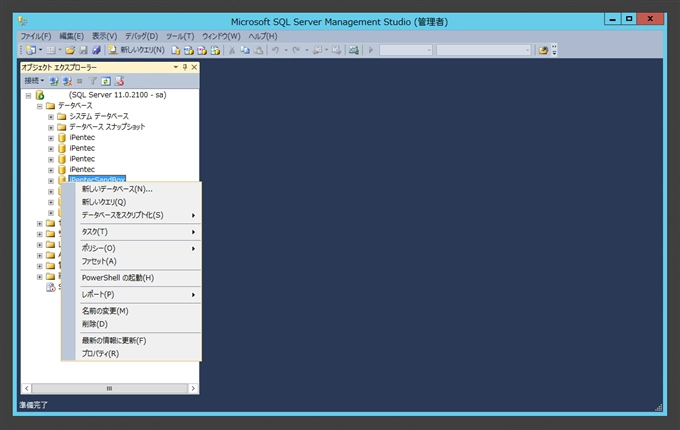Open the wide empty toolbar combo box

tap(484, 50)
